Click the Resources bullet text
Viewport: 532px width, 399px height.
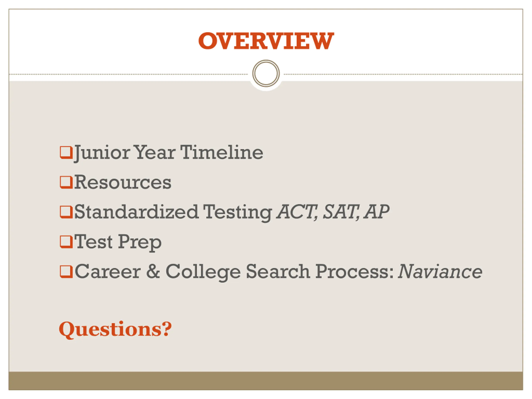click(123, 182)
